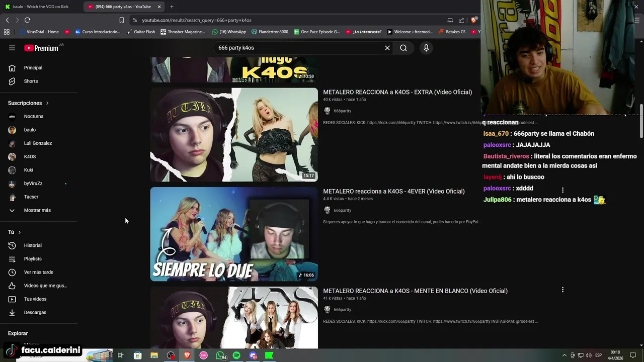644x362 pixels.
Task: Switch to the baulo Kick VOD tab
Action: pos(40,7)
